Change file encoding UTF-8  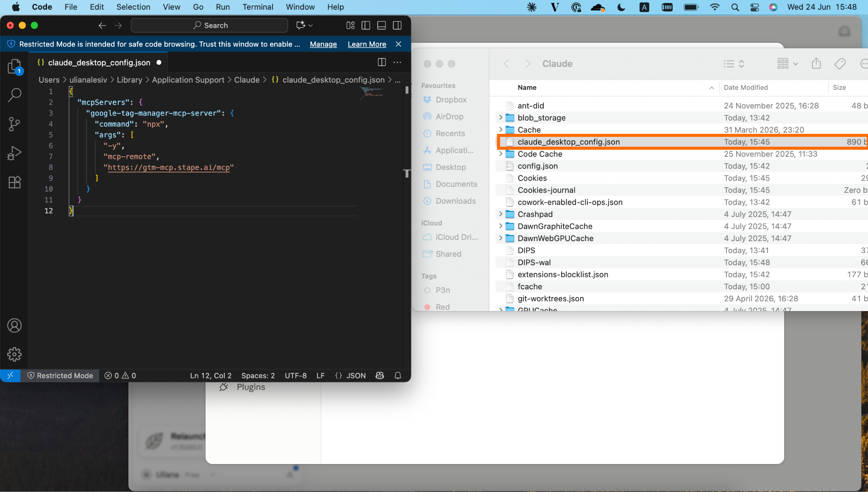click(296, 375)
